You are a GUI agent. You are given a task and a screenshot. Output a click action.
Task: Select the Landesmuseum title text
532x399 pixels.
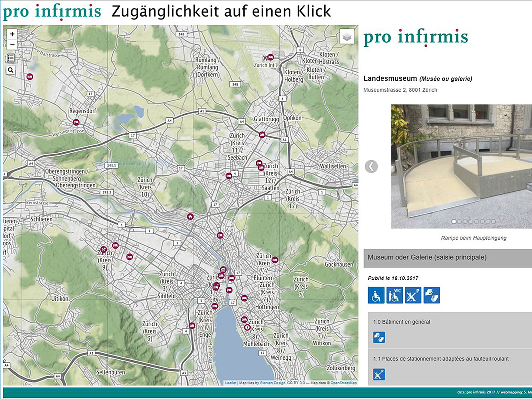(x=390, y=78)
